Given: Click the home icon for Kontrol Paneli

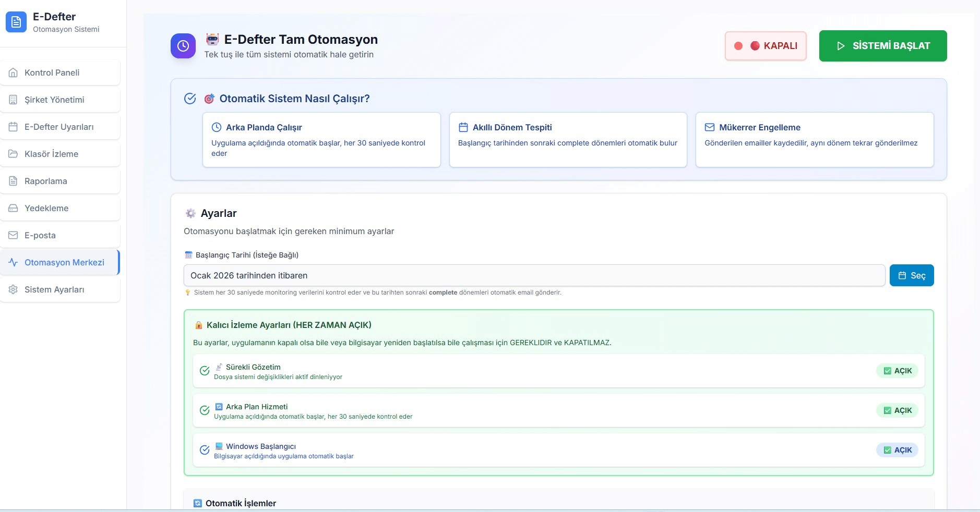Looking at the screenshot, I should pos(14,73).
